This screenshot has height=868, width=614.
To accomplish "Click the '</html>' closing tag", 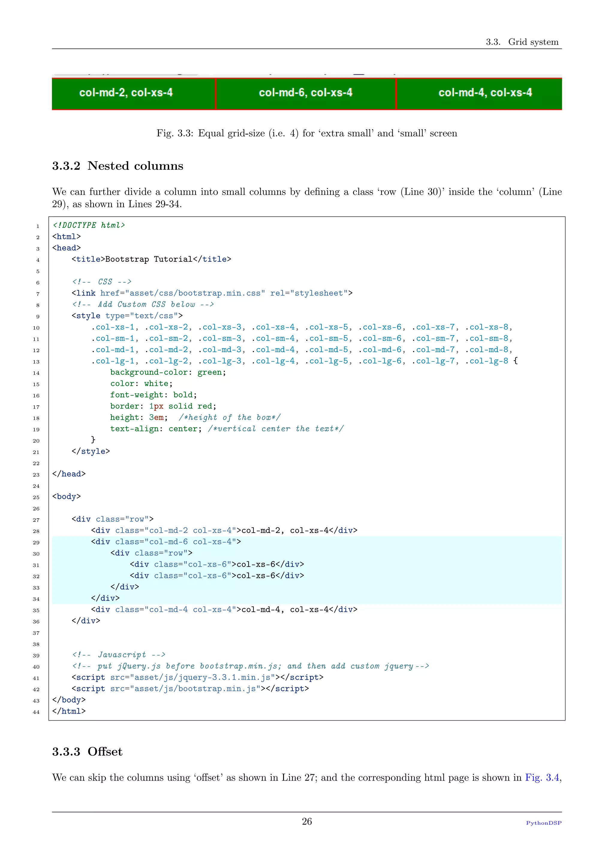I will [x=69, y=712].
